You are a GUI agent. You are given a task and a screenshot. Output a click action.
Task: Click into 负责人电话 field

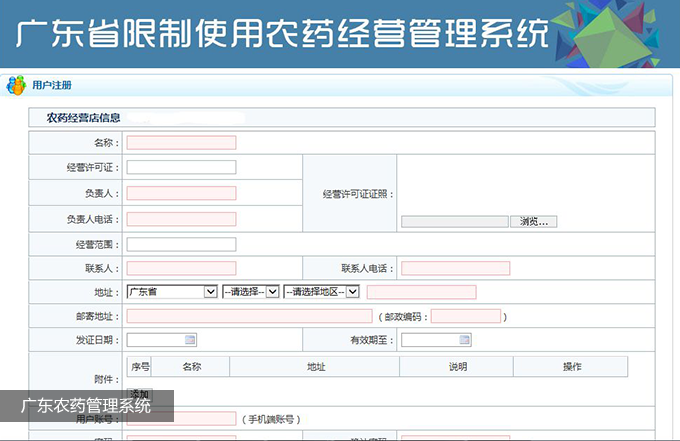(181, 219)
